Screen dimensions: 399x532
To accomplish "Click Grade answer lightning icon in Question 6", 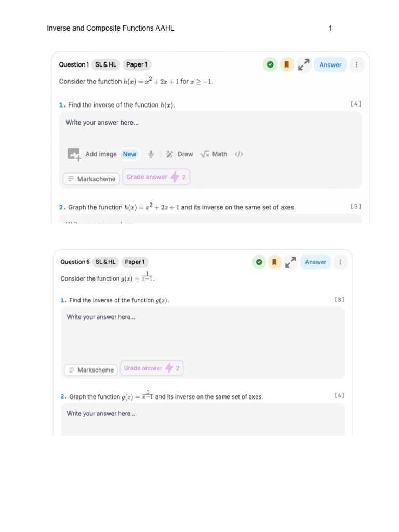I will [169, 368].
